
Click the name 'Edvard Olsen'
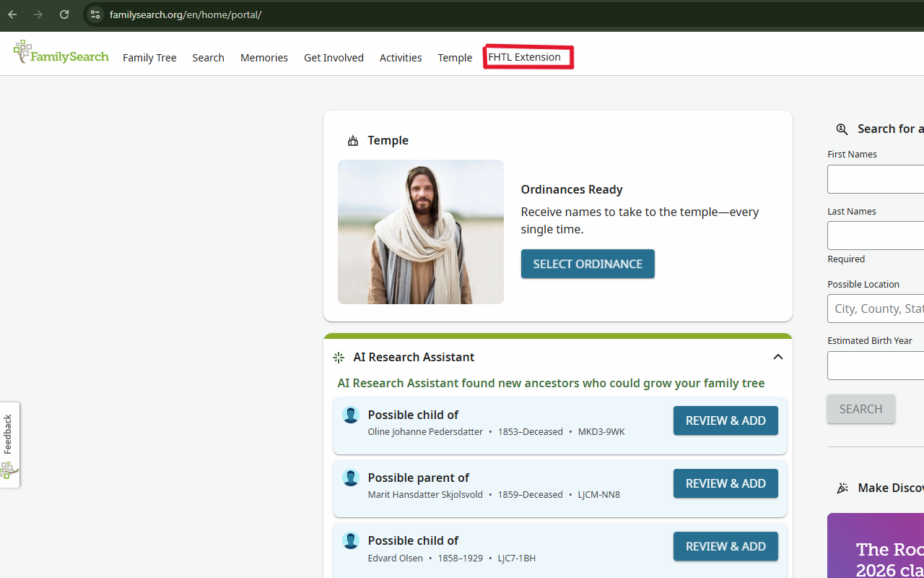click(395, 558)
